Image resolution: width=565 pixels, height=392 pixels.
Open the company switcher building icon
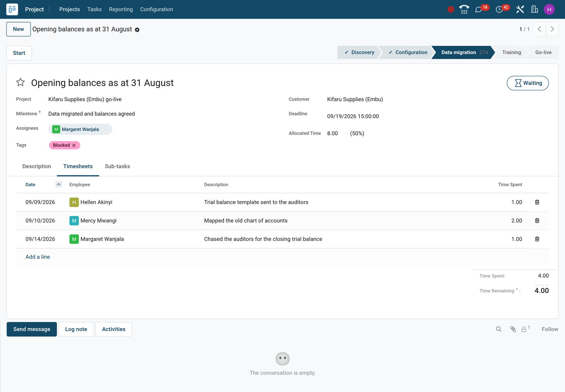(534, 10)
